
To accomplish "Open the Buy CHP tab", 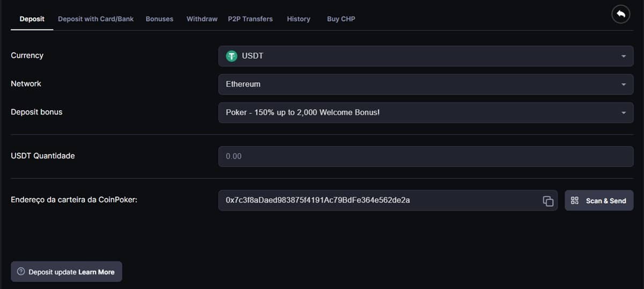I will [x=341, y=19].
